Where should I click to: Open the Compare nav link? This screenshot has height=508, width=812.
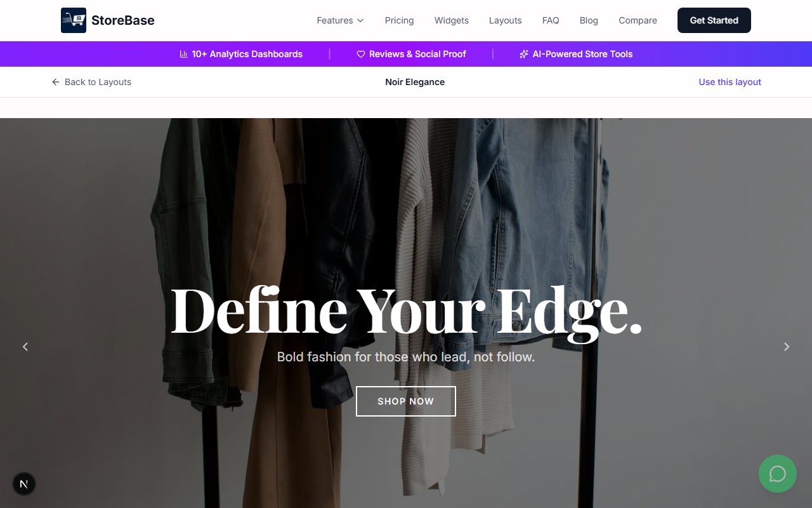638,20
